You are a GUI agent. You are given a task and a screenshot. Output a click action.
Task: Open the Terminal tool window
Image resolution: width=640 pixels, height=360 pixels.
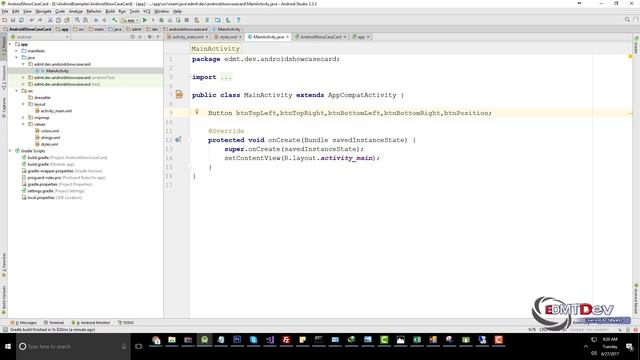pos(54,322)
